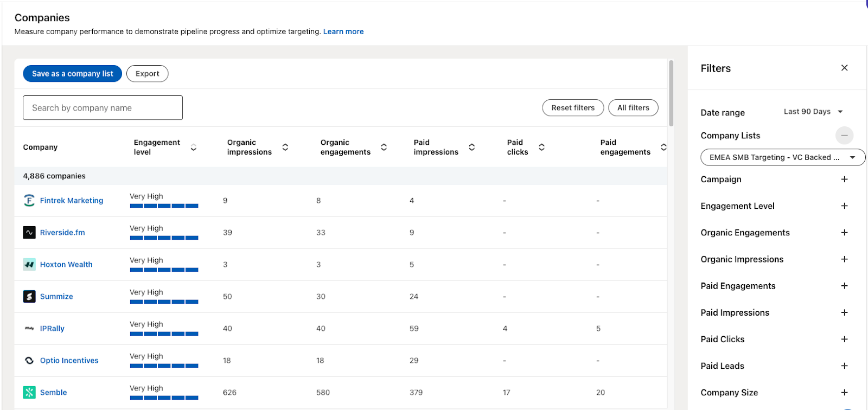Image resolution: width=868 pixels, height=410 pixels.
Task: Open the Fintrek Marketing company link
Action: click(x=72, y=201)
